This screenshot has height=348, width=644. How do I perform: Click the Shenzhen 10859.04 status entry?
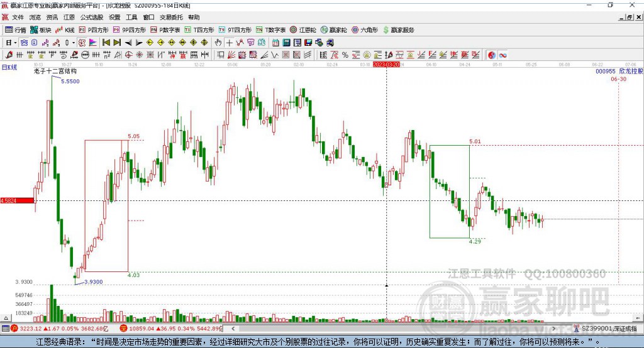170,329
